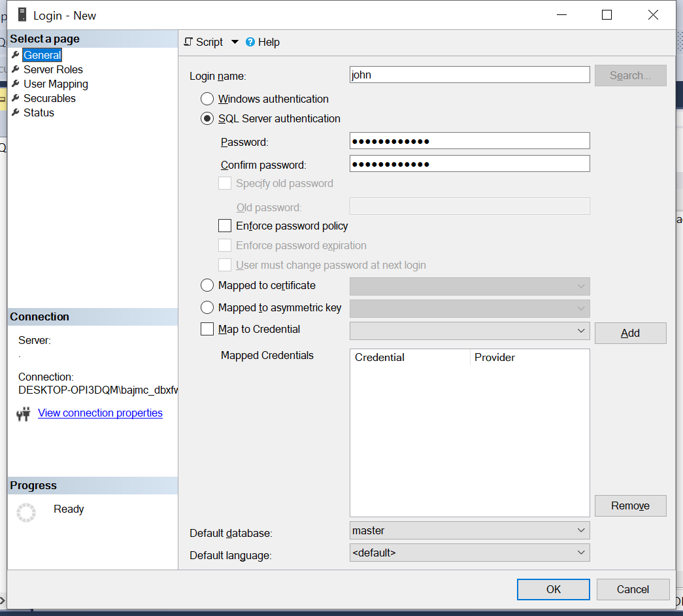Viewport: 683px width, 616px height.
Task: Enable the Enforce password policy checkbox
Action: tap(224, 226)
